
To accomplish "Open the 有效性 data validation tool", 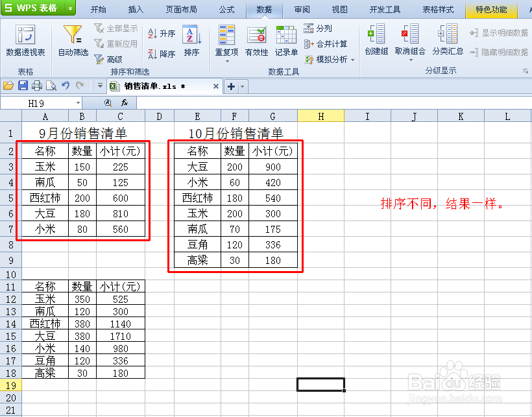I will (x=257, y=40).
